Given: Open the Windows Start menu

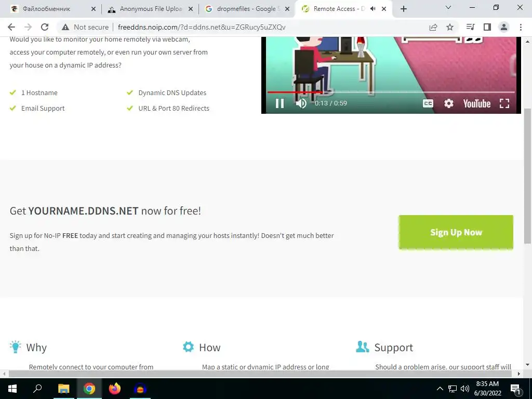Looking at the screenshot, I should [x=12, y=389].
